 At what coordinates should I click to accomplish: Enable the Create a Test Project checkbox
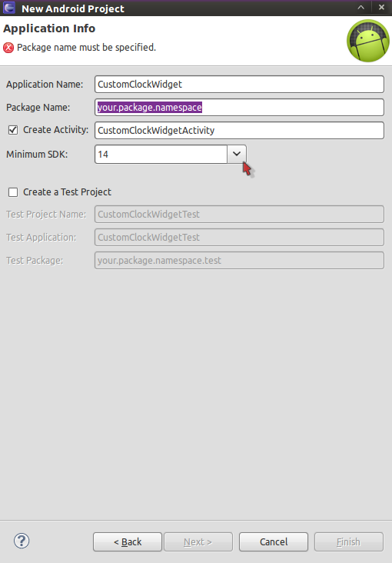pos(13,192)
